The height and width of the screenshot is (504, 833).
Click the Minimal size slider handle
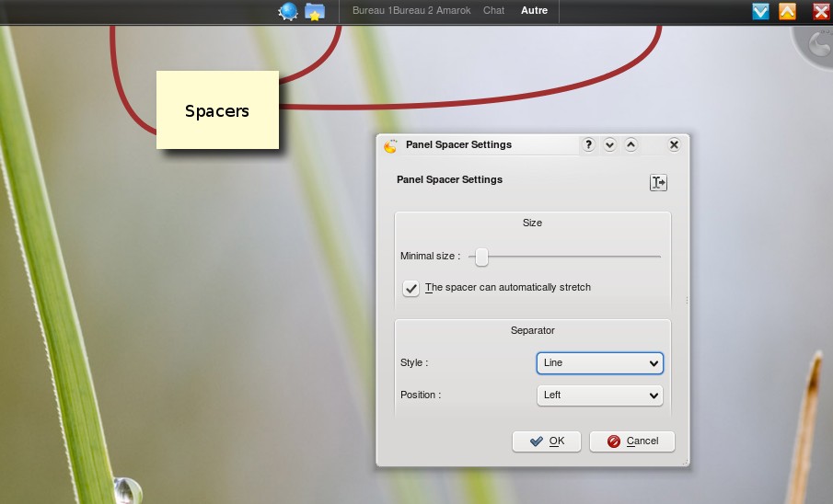[x=481, y=257]
